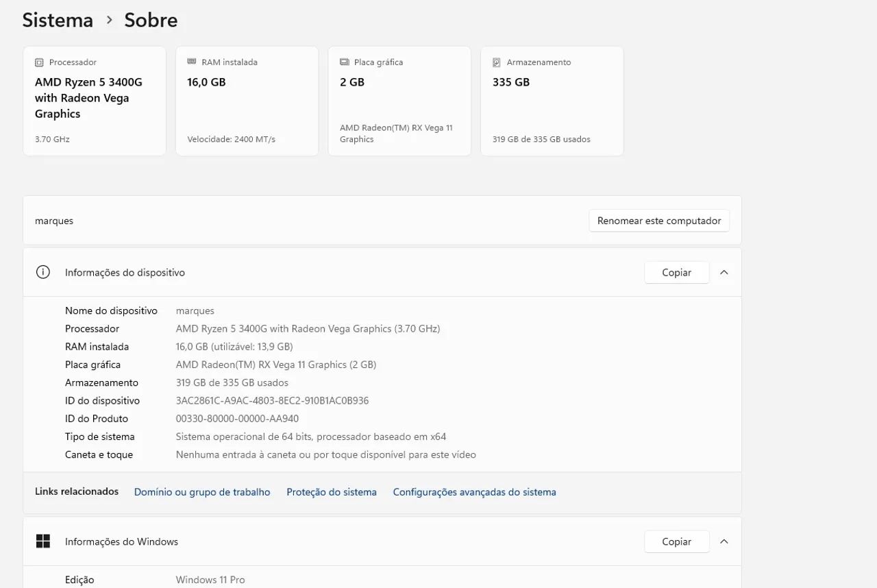
Task: Copy device info with the Copiar button
Action: pos(676,272)
